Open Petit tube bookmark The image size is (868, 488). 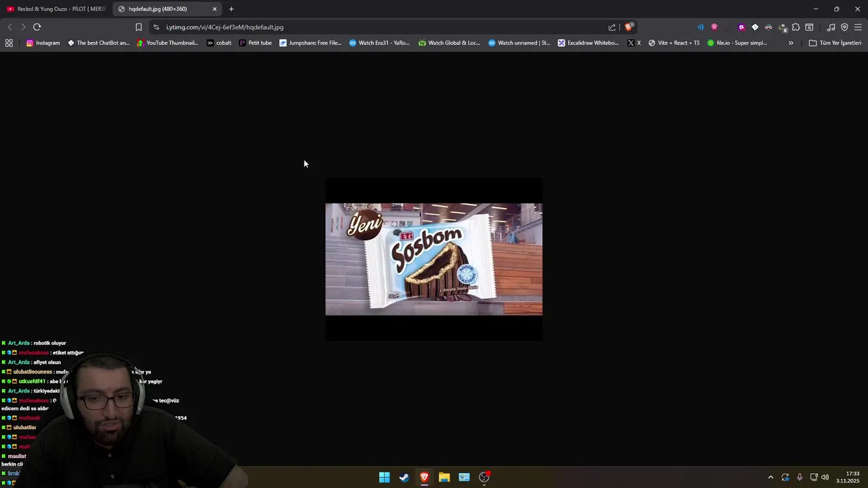click(x=255, y=43)
